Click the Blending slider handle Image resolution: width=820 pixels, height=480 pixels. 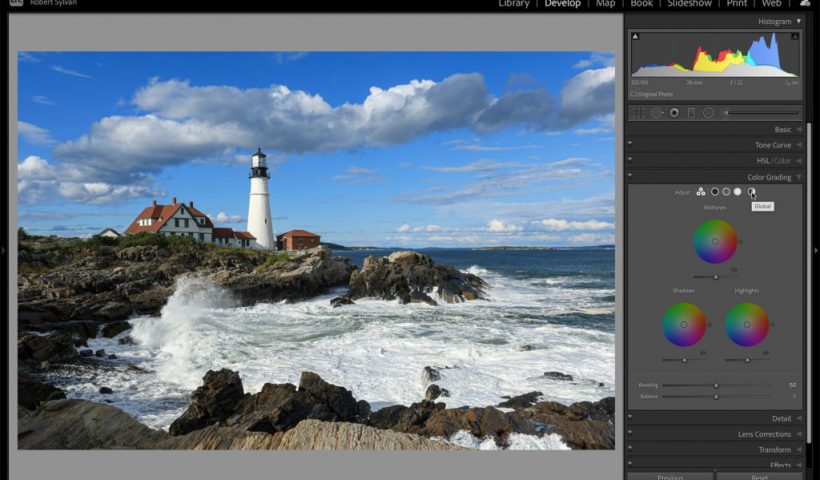point(716,385)
